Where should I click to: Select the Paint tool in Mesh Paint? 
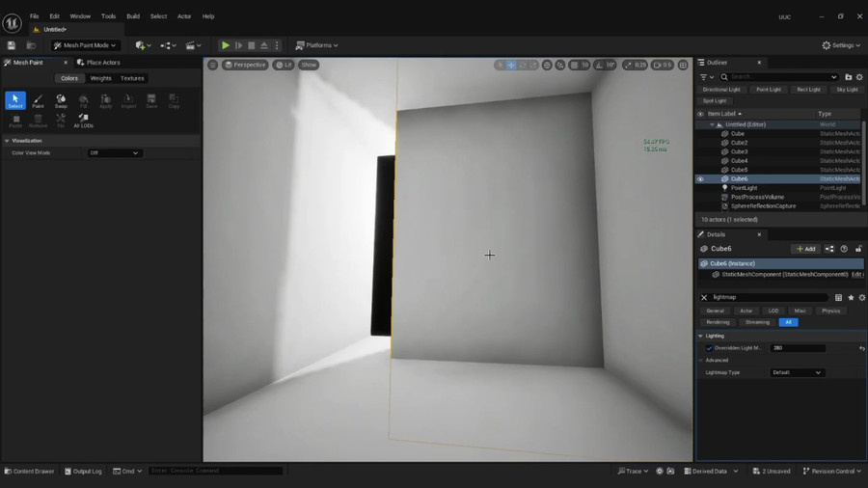click(x=38, y=100)
